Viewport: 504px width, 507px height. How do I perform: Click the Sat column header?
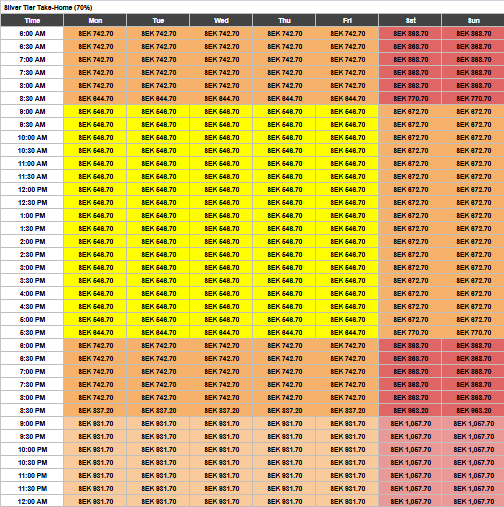click(x=410, y=20)
